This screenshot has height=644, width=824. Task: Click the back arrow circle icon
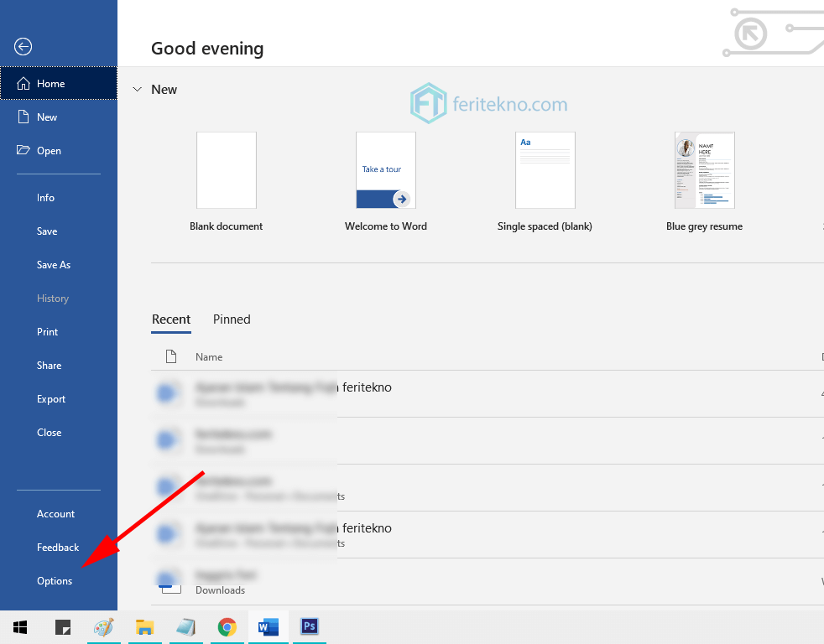tap(23, 47)
